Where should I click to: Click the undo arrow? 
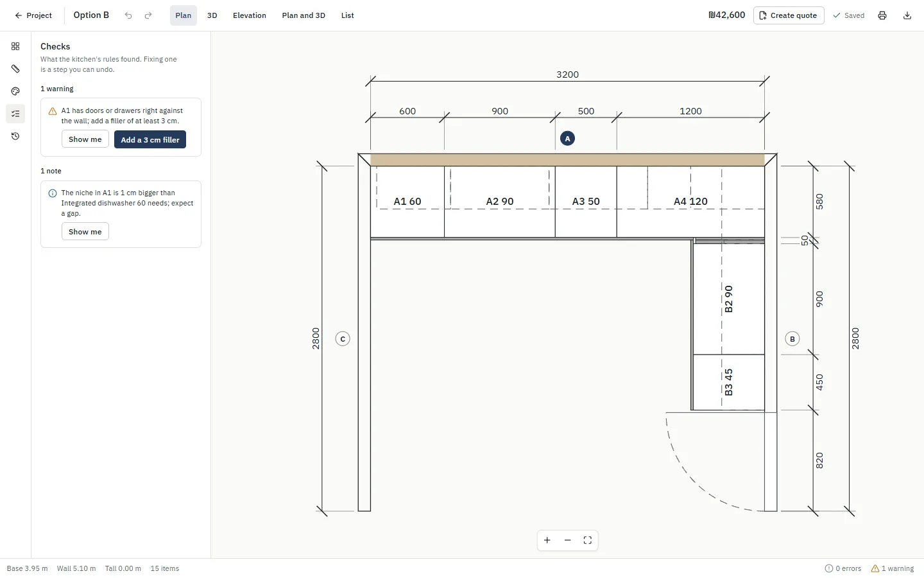128,15
